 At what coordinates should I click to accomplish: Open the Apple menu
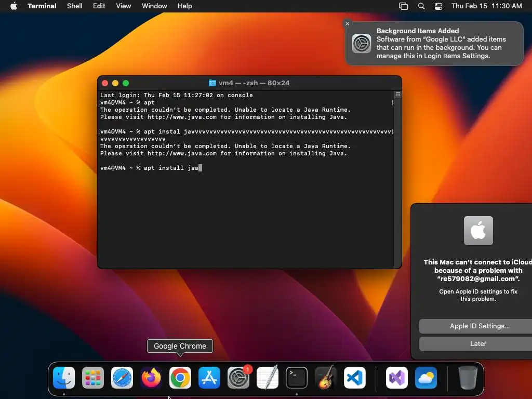pyautogui.click(x=14, y=6)
